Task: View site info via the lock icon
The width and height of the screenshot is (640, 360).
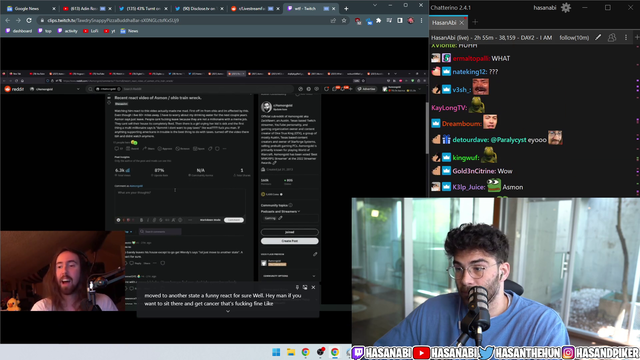Action: (x=42, y=20)
